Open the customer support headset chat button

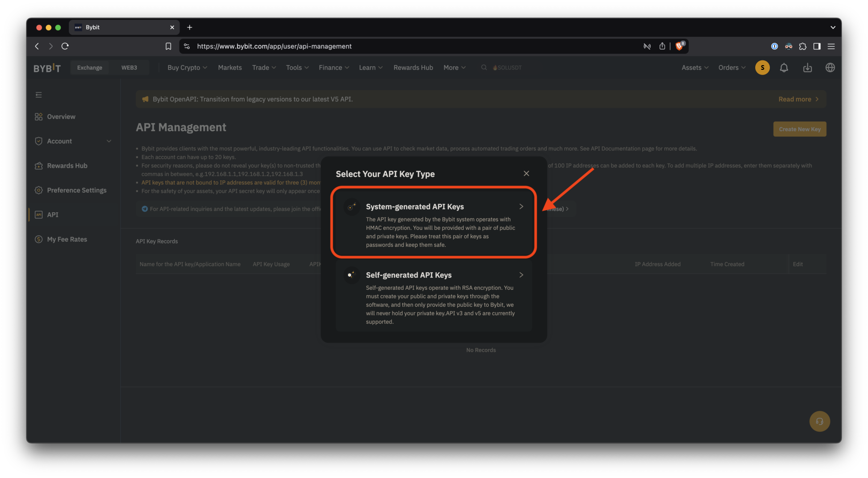pos(819,421)
